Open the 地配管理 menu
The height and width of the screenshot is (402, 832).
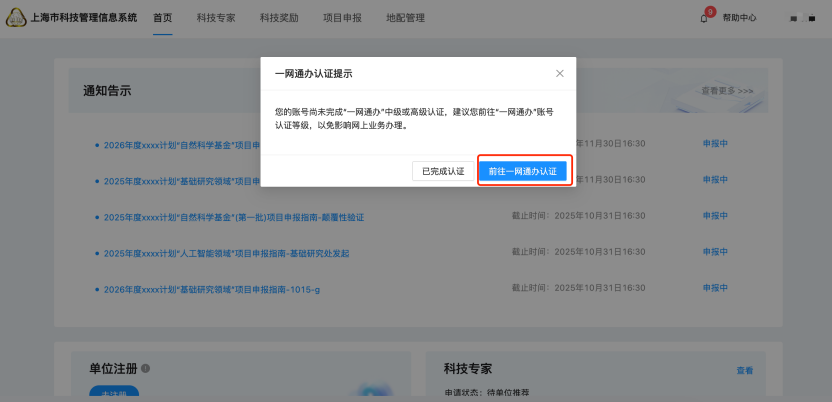tap(405, 18)
